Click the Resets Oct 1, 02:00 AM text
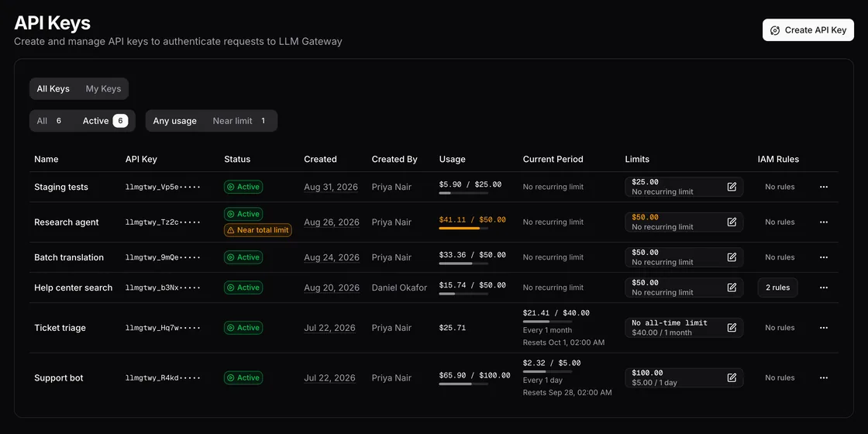The image size is (868, 434). pos(563,343)
